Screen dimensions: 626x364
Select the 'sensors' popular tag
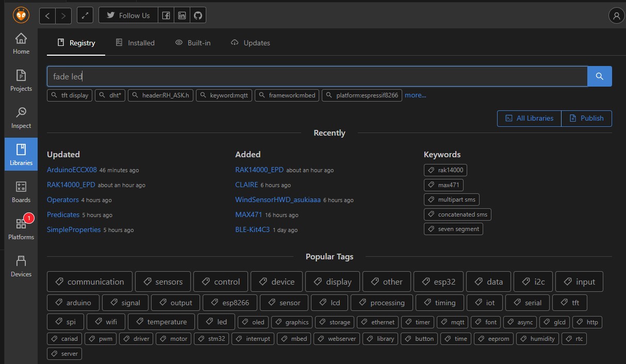(x=163, y=282)
